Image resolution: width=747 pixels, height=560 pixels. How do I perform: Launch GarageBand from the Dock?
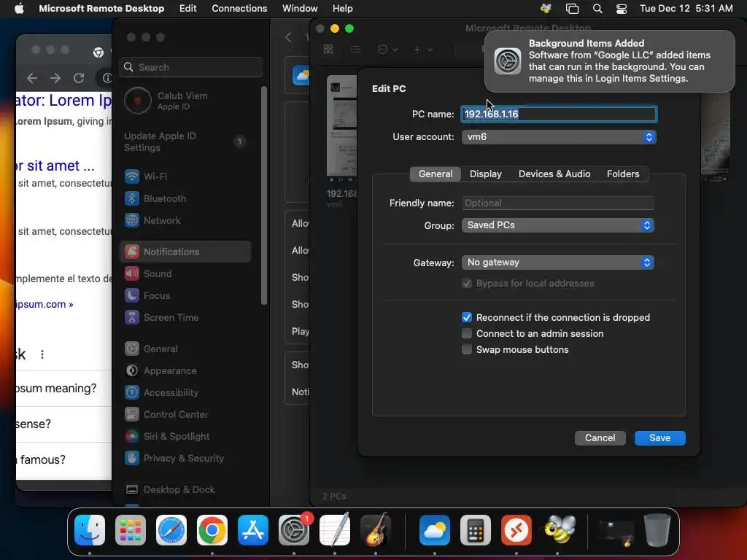click(376, 530)
